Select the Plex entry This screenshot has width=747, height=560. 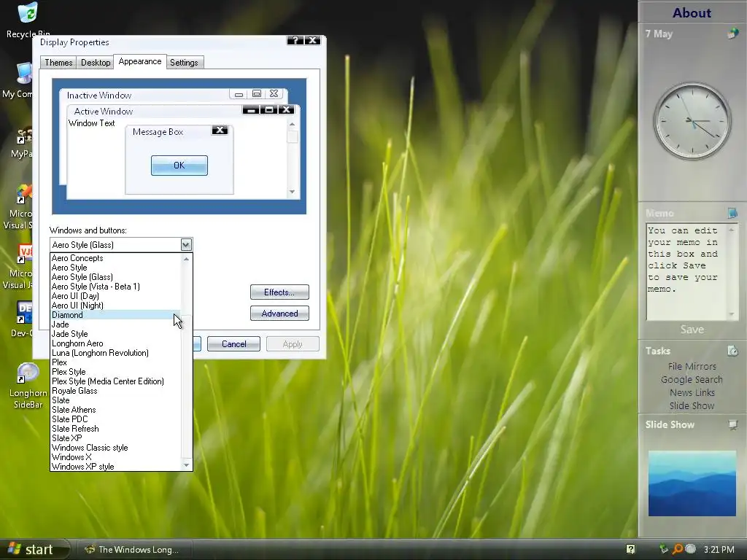[116, 362]
